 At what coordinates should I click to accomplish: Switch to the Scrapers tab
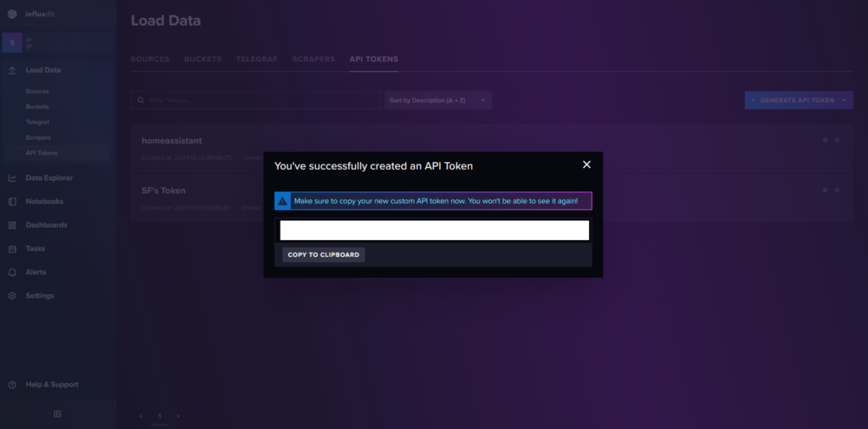pyautogui.click(x=314, y=59)
